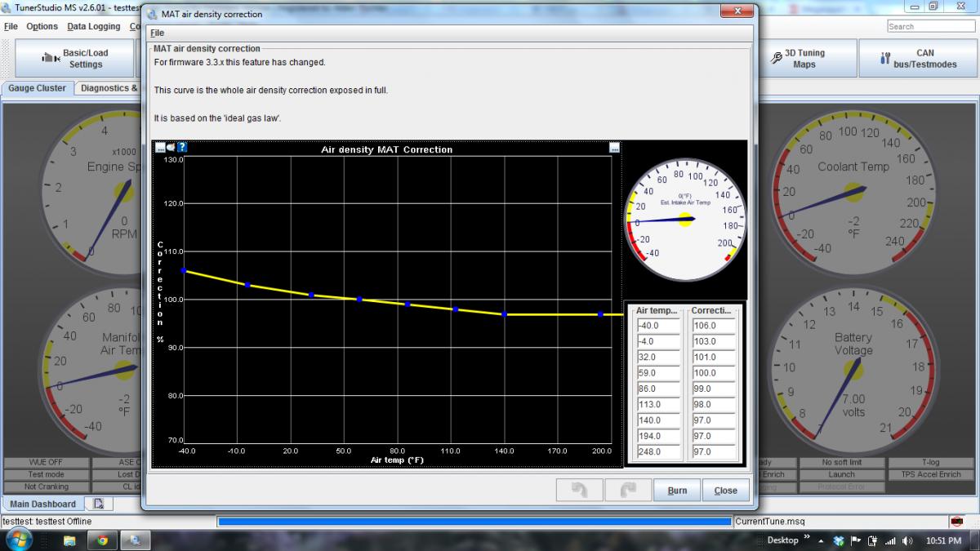This screenshot has width=980, height=551.
Task: Click the question mark help icon on graph
Action: point(182,148)
